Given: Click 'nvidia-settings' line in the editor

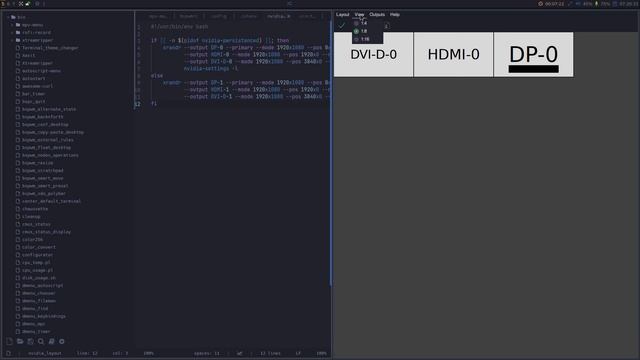Looking at the screenshot, I should pos(211,69).
